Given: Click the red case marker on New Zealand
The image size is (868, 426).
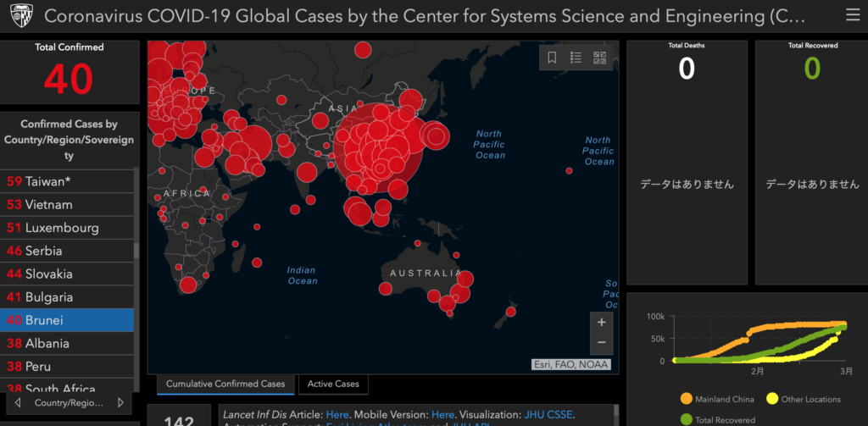Looking at the screenshot, I should pyautogui.click(x=511, y=312).
